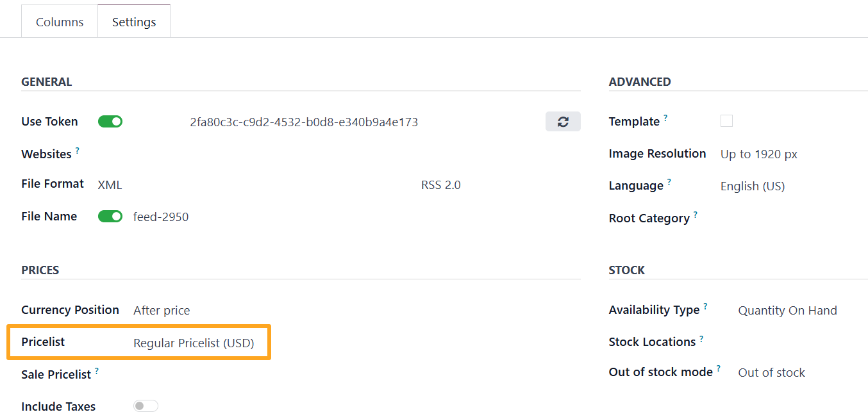The width and height of the screenshot is (868, 419).
Task: Click the Root Category help icon
Action: 695,214
